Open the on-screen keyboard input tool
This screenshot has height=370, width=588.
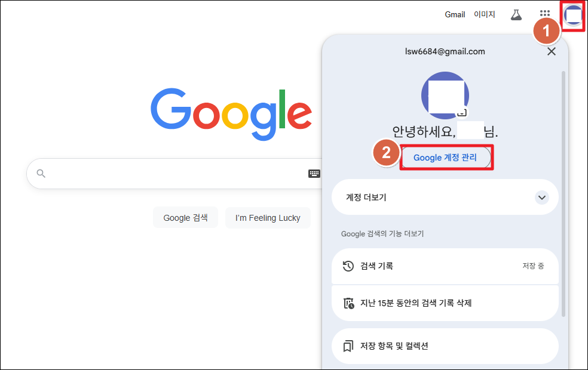314,174
